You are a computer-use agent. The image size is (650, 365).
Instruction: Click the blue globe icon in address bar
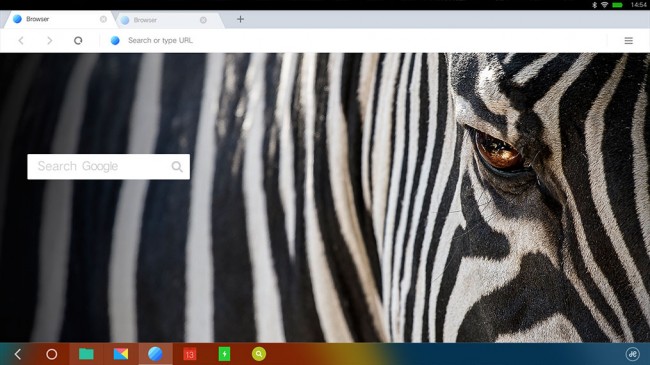point(115,40)
